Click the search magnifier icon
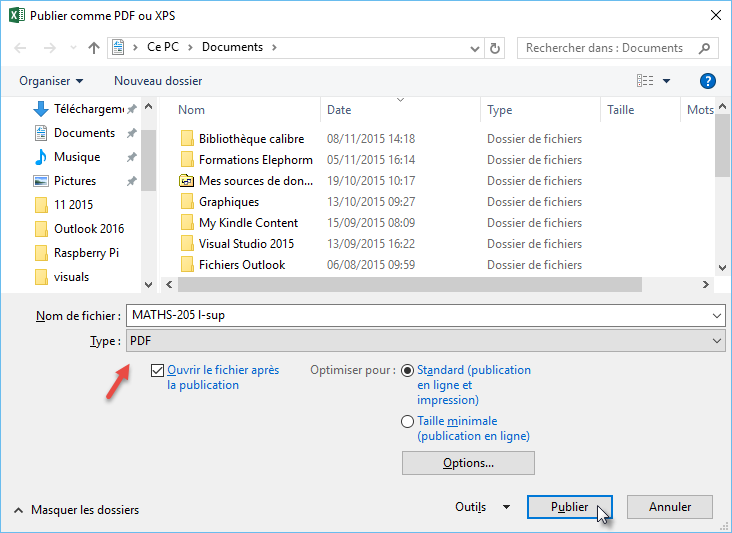The image size is (732, 533). click(705, 47)
